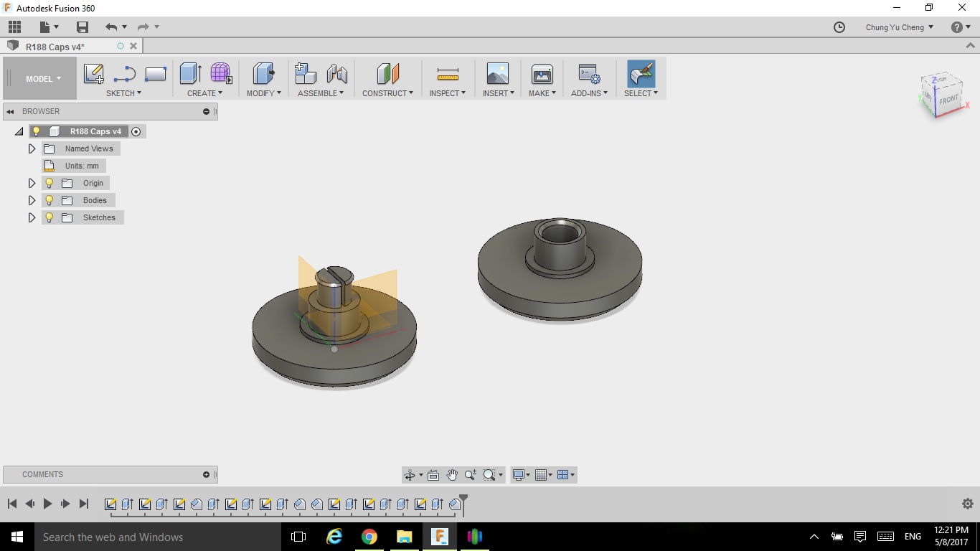Open the INSERT menu
Image resolution: width=980 pixels, height=551 pixels.
pos(498,93)
